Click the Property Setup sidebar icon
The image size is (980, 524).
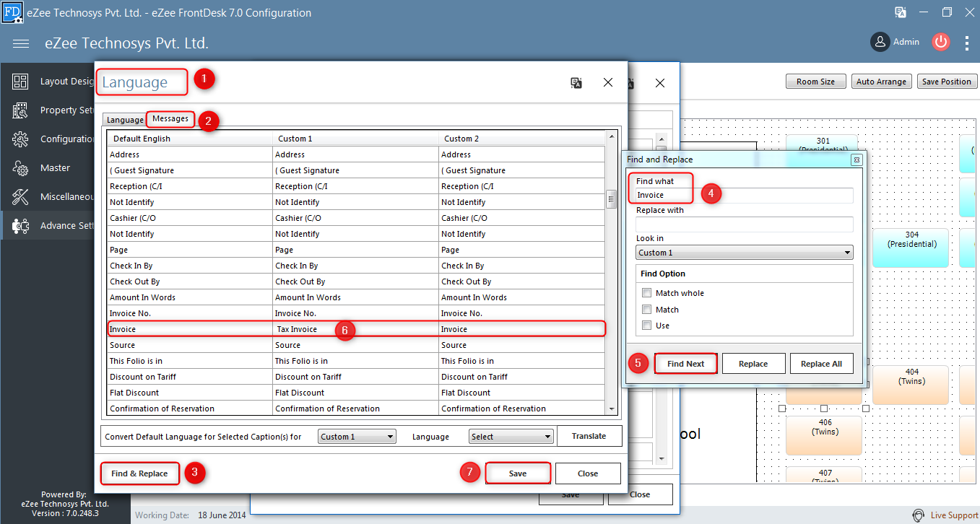pos(20,110)
